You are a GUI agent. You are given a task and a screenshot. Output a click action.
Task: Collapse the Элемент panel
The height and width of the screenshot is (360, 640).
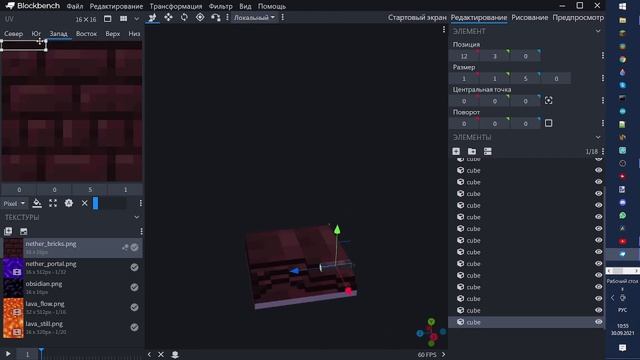598,31
